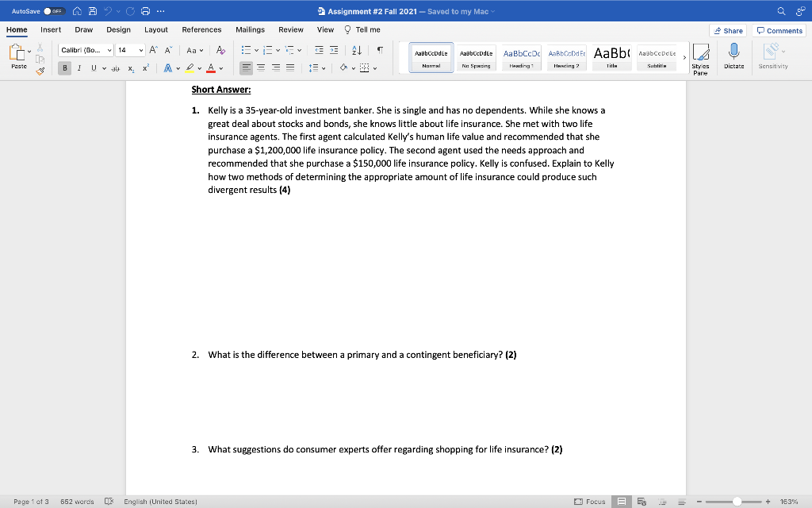Image resolution: width=812 pixels, height=508 pixels.
Task: Apply strikethrough to selected text
Action: coord(116,69)
